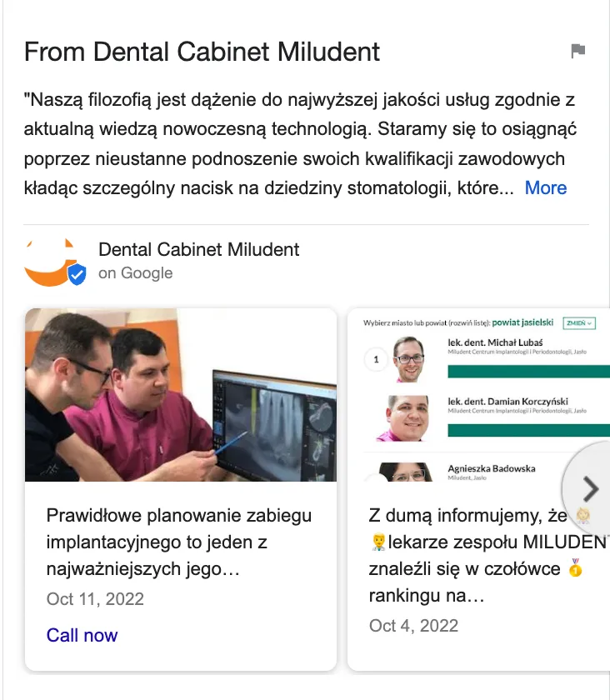Viewport: 610px width, 700px height.
Task: Click the rank 1 circle badge
Action: click(x=376, y=359)
